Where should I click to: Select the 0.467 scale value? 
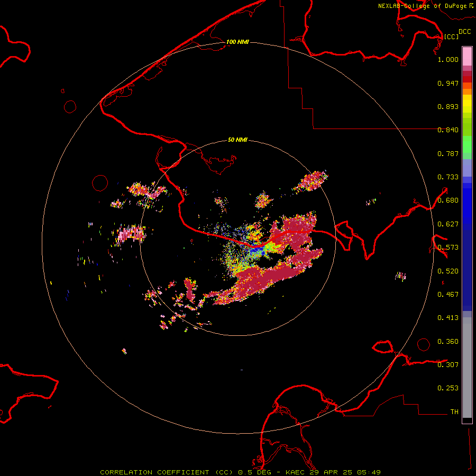448,295
